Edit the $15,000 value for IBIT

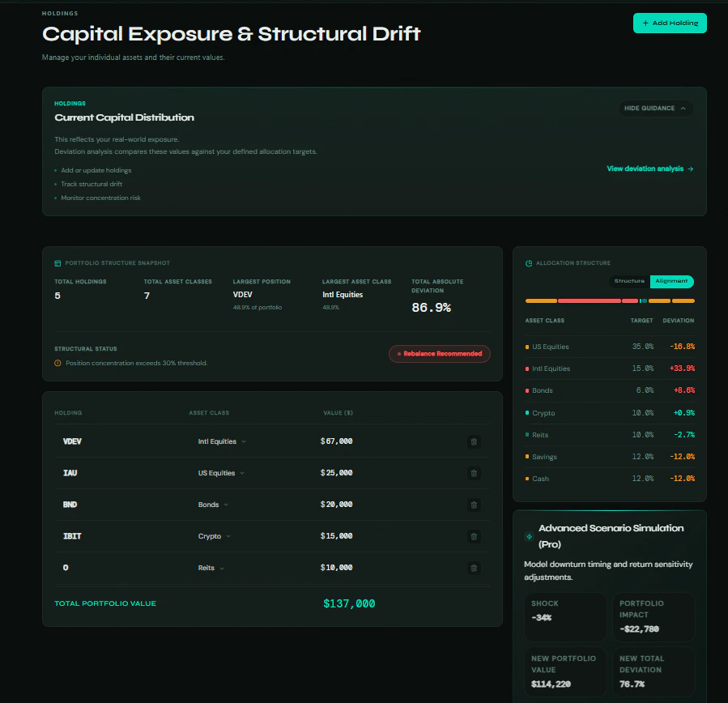336,536
